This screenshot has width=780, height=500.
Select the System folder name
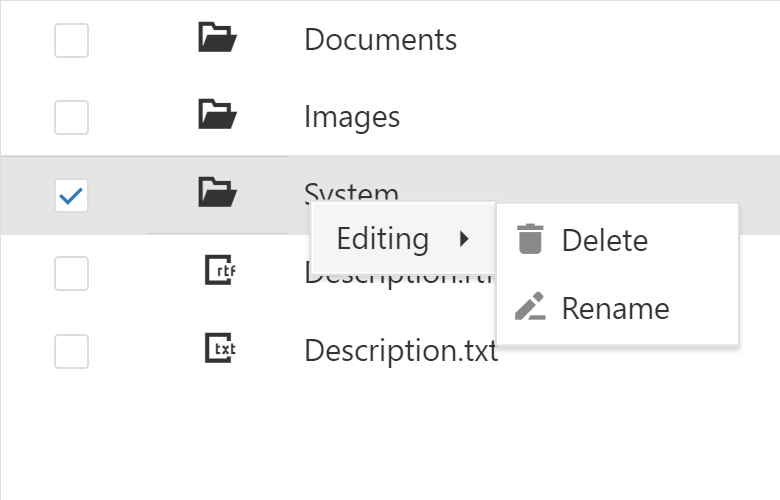click(351, 192)
